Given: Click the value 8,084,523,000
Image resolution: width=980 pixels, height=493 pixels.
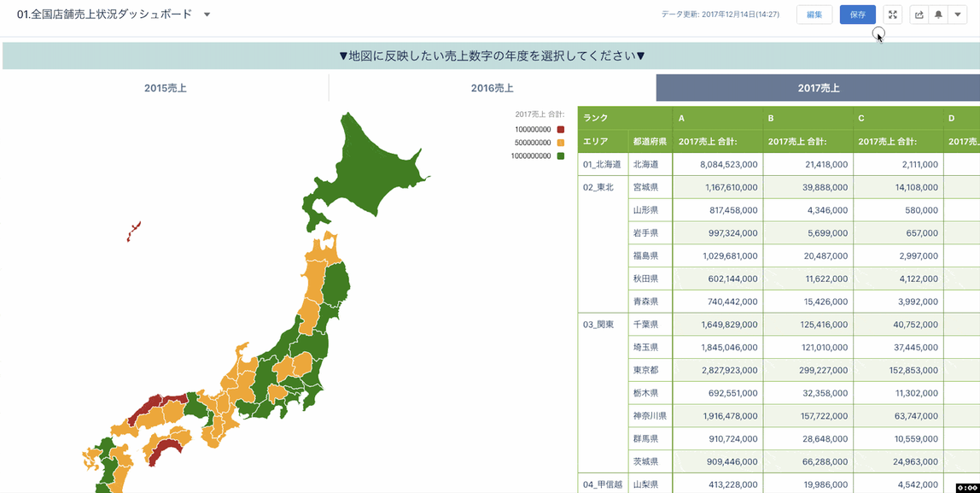Looking at the screenshot, I should (x=729, y=165).
